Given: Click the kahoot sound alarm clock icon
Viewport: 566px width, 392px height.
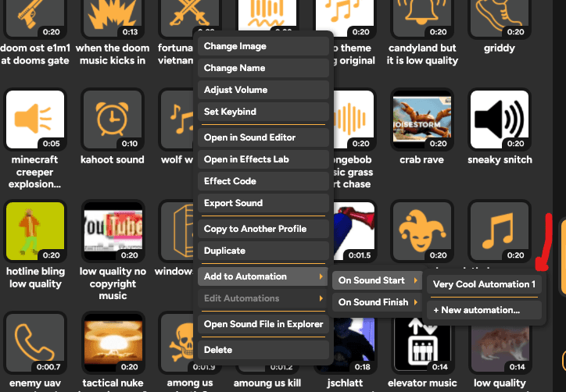Looking at the screenshot, I should click(113, 119).
